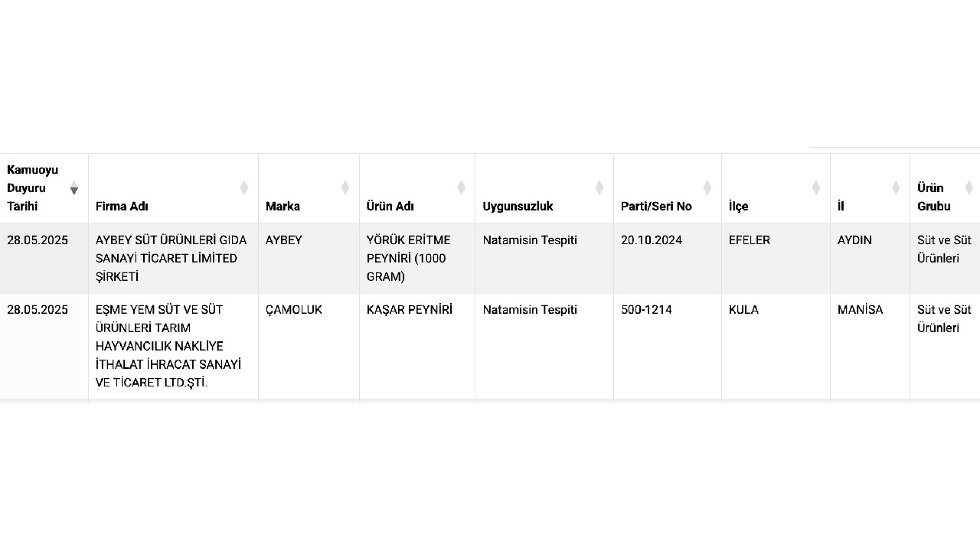Select YÖRÜK ERİTME PEYNİRİ product cell

pos(417,259)
